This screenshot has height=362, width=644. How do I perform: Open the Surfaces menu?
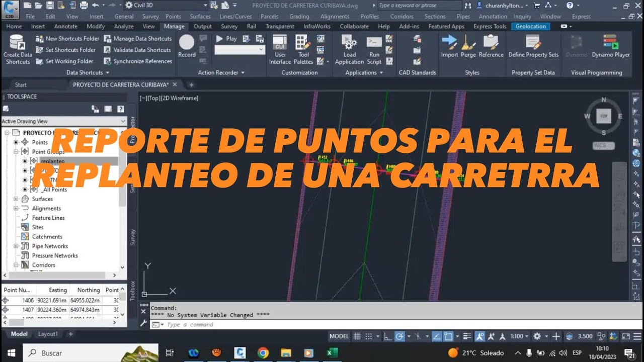(200, 16)
